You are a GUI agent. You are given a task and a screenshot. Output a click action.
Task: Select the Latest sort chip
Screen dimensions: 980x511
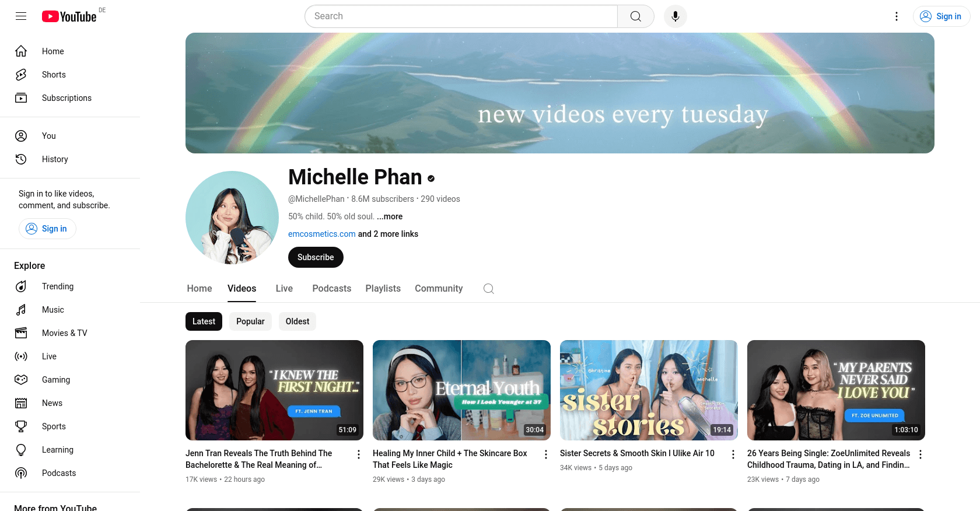tap(204, 321)
